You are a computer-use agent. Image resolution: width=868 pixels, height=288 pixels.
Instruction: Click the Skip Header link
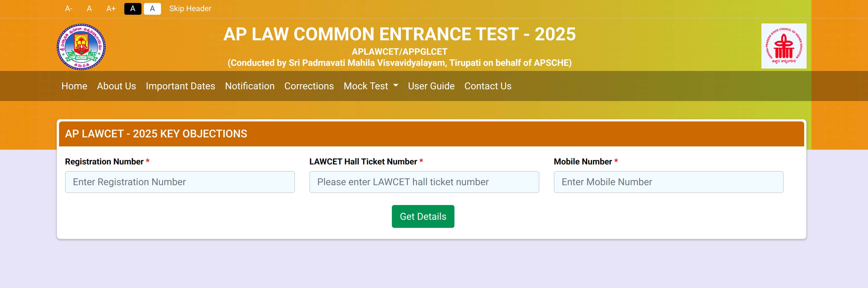click(x=190, y=9)
